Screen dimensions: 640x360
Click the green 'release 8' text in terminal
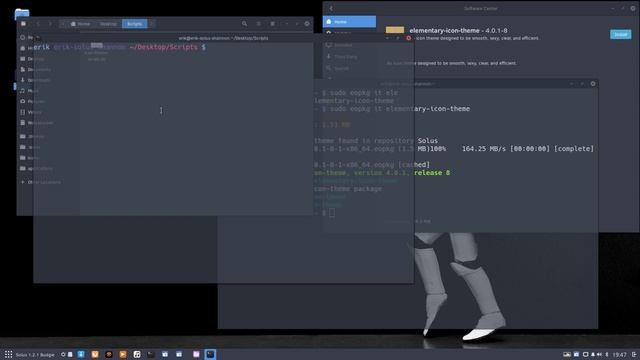coord(432,173)
